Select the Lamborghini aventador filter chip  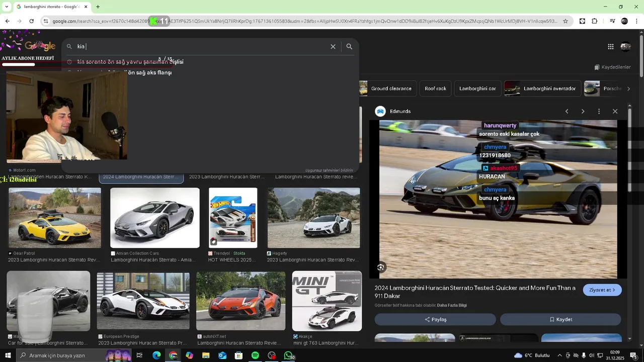coord(542,88)
